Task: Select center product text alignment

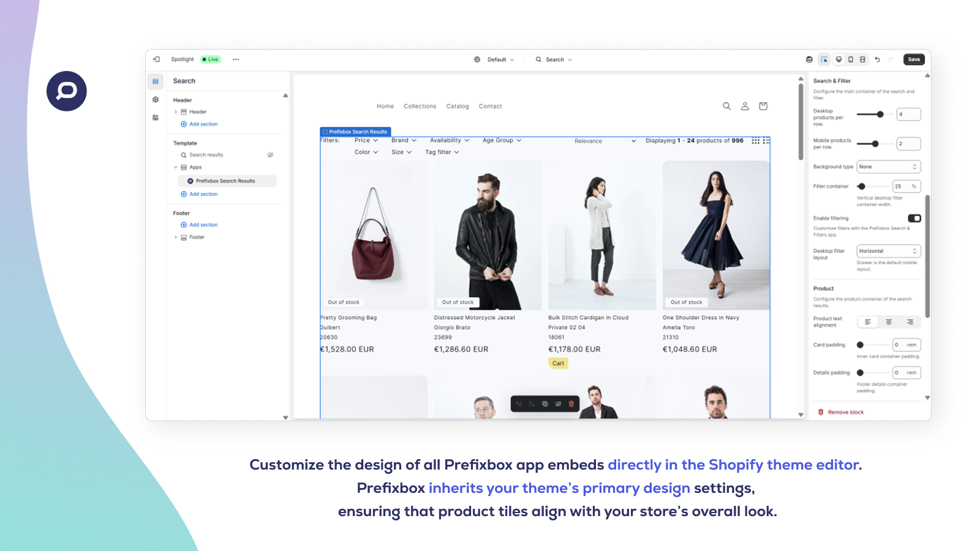Action: [889, 322]
